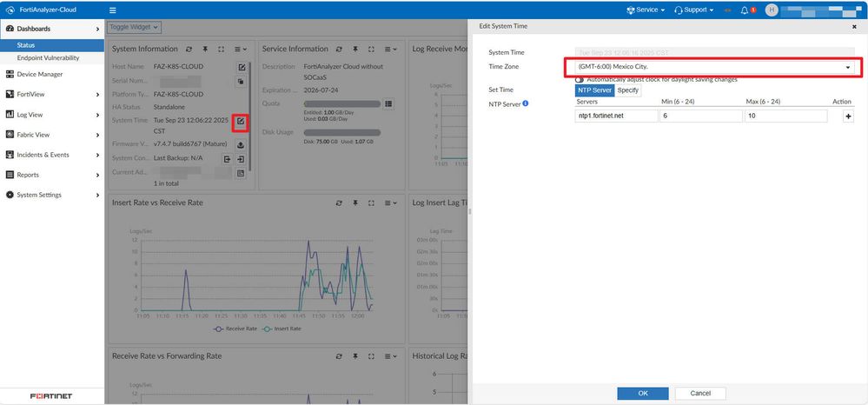Click the Cancel button
Image resolution: width=868 pixels, height=405 pixels.
[x=700, y=394]
